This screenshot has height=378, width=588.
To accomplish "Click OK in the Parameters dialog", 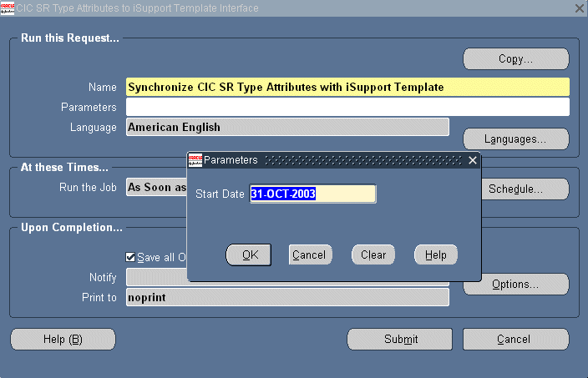I will 249,255.
